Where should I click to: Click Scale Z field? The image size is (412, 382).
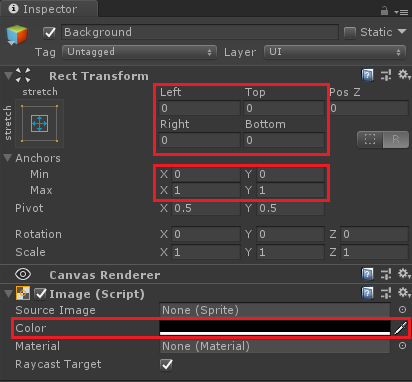pyautogui.click(x=375, y=252)
